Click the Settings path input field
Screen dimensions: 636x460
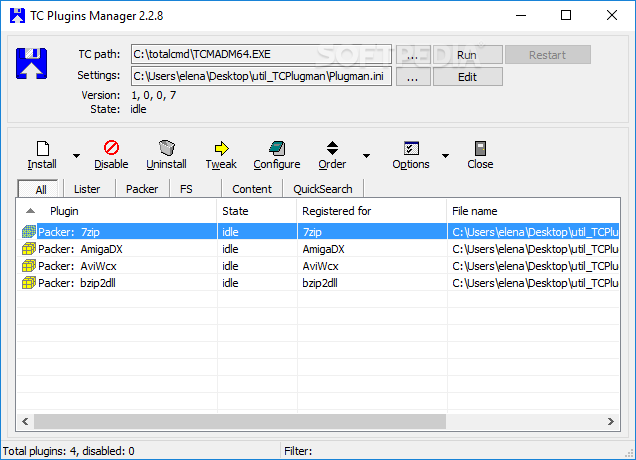pos(261,76)
